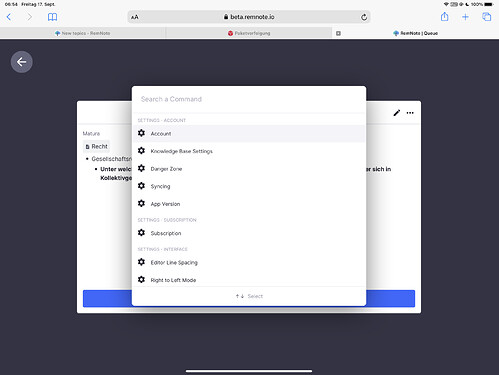Click the gear icon beside Danger Zone
The height and width of the screenshot is (375, 499).
(141, 168)
